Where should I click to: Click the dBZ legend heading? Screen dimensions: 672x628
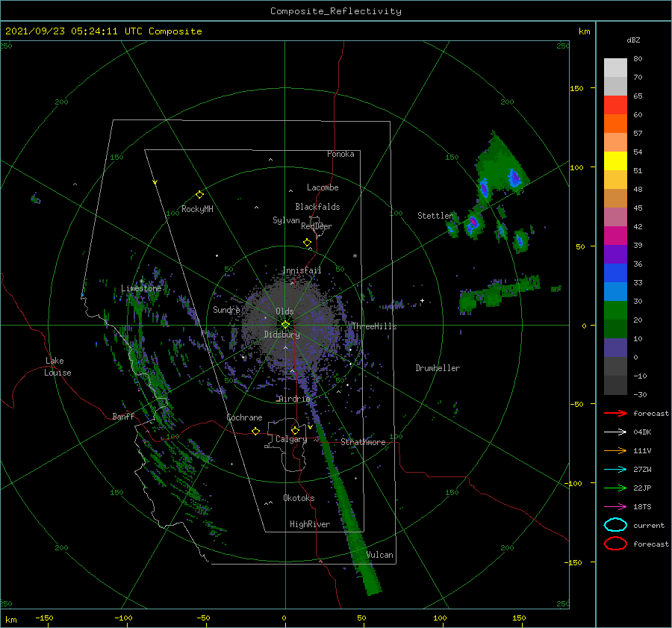click(633, 40)
